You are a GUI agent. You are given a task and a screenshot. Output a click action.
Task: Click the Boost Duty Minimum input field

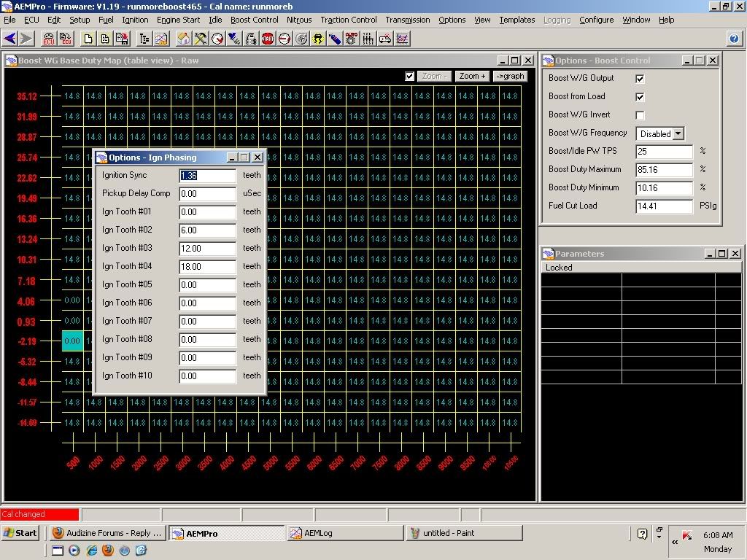point(664,188)
